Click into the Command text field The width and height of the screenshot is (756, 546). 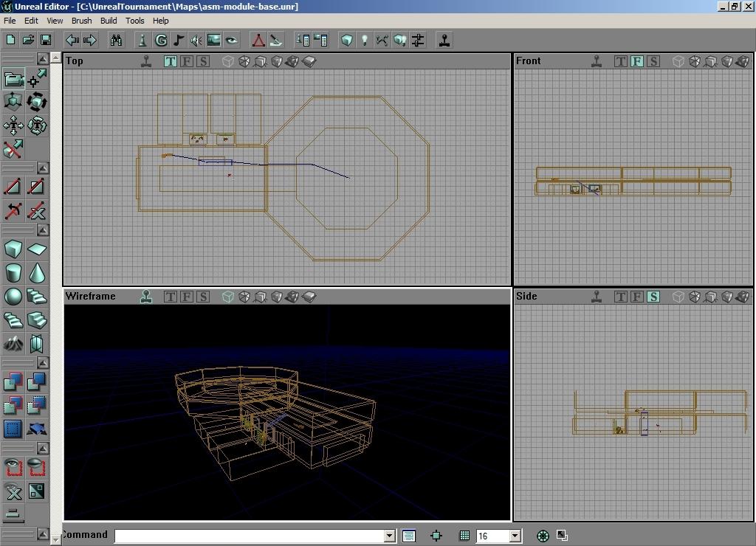tap(250, 536)
